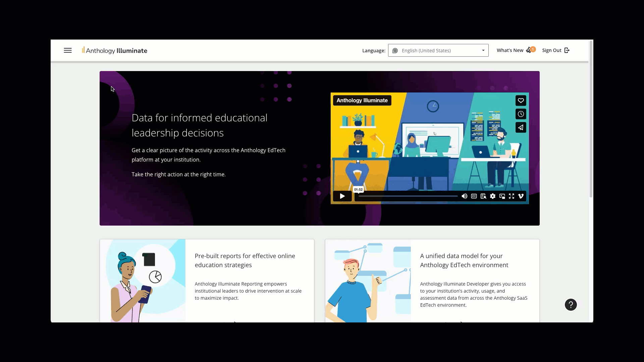Viewport: 644px width, 362px height.
Task: Click Sign Out
Action: point(555,50)
